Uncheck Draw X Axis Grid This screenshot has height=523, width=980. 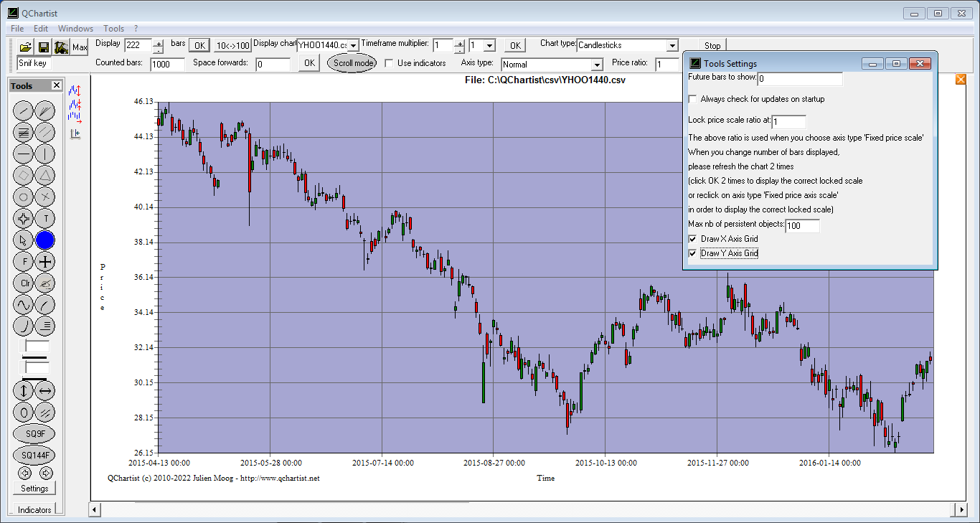click(x=692, y=239)
